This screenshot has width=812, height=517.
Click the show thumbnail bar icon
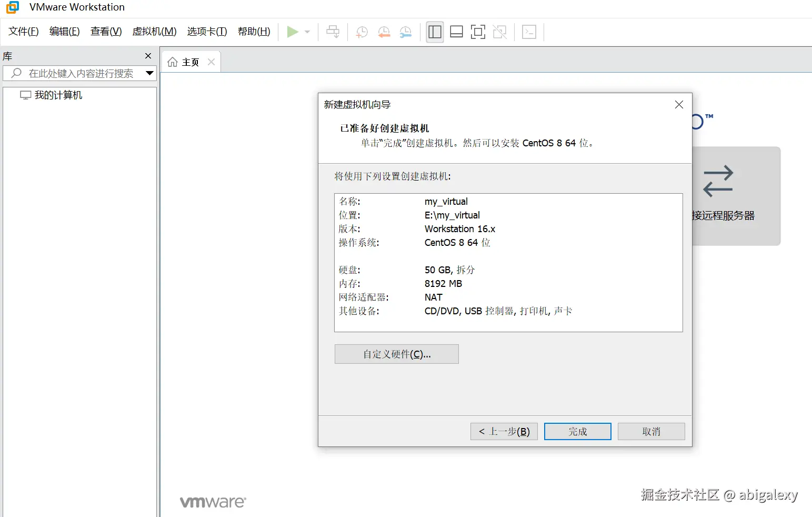[456, 32]
